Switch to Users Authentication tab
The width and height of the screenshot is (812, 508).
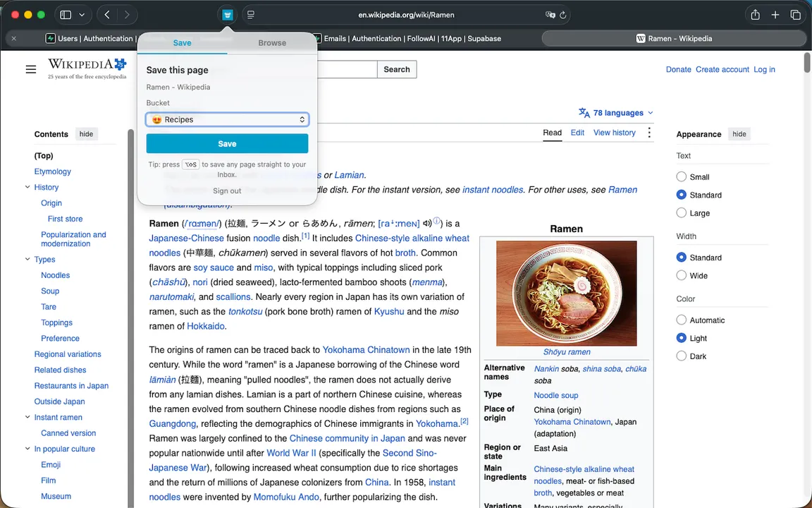click(x=91, y=38)
